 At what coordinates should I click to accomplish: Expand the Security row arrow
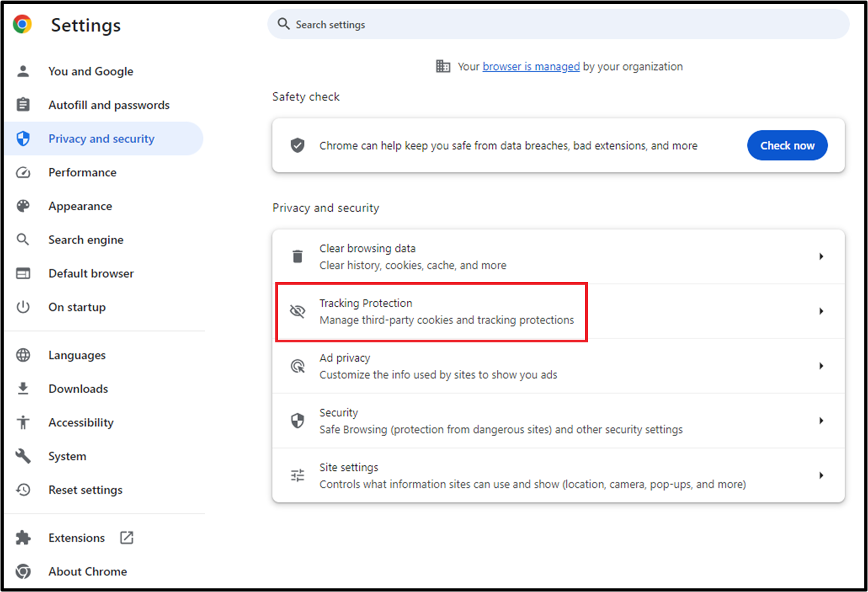pos(821,421)
